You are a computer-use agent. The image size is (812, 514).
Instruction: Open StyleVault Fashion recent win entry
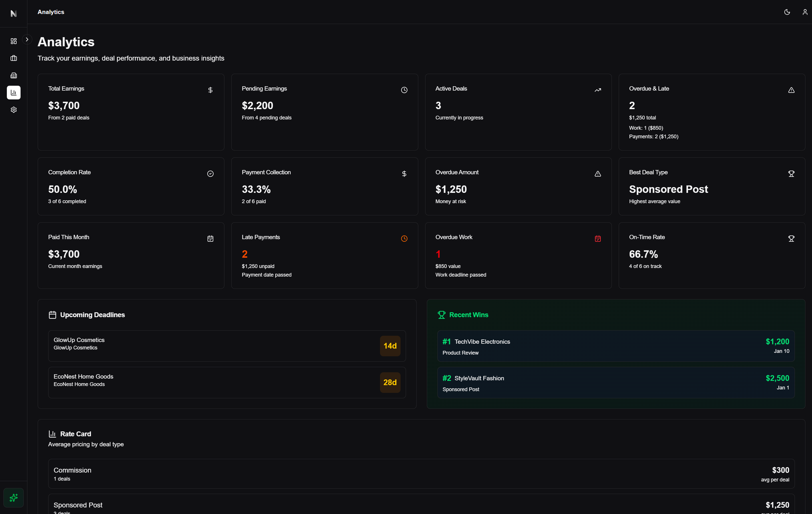tap(615, 382)
